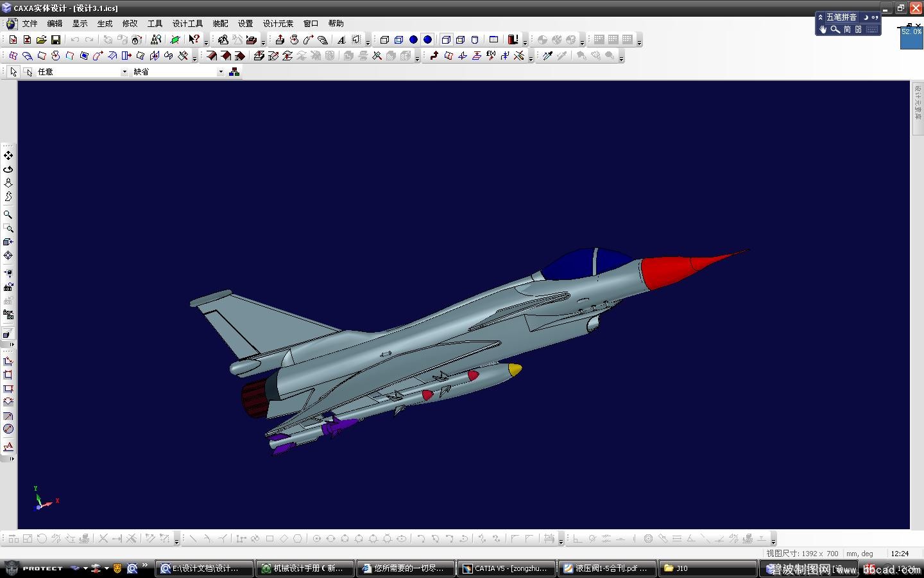Expand the first toolbar overflow arrow after help icon
The image size is (924, 578).
point(206,42)
